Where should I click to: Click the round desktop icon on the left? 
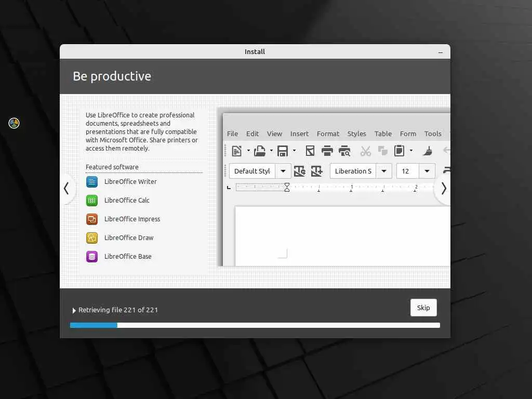(x=14, y=123)
